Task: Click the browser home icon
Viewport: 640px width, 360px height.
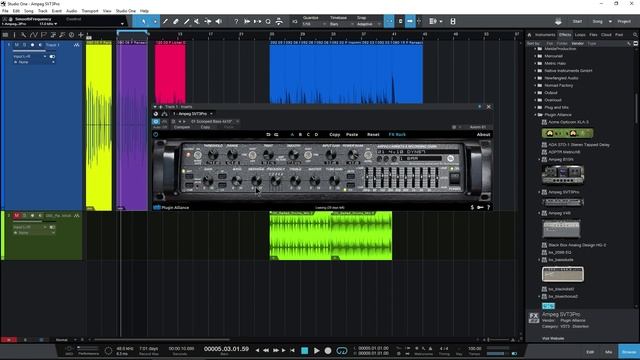Action: (x=529, y=35)
